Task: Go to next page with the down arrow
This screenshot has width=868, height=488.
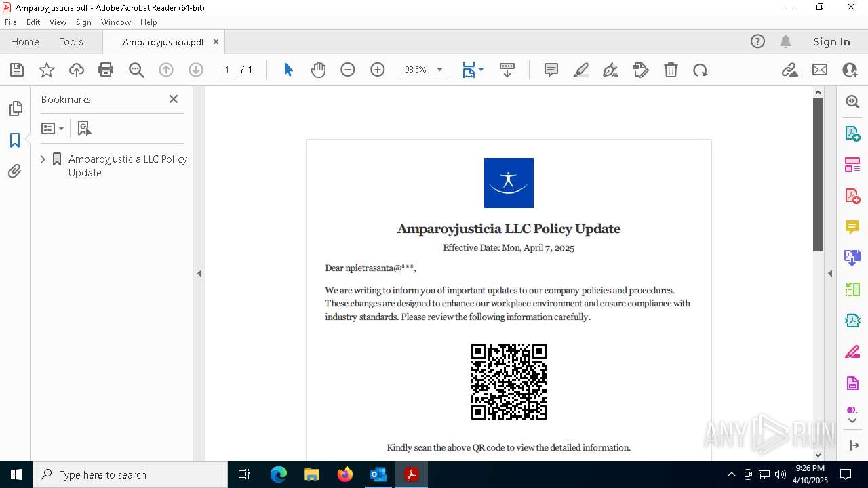Action: [196, 70]
